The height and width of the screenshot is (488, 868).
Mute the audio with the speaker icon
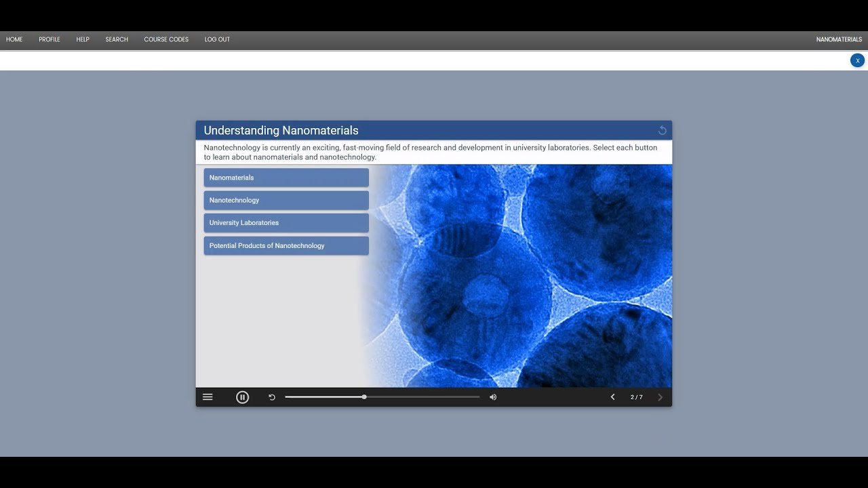coord(493,397)
